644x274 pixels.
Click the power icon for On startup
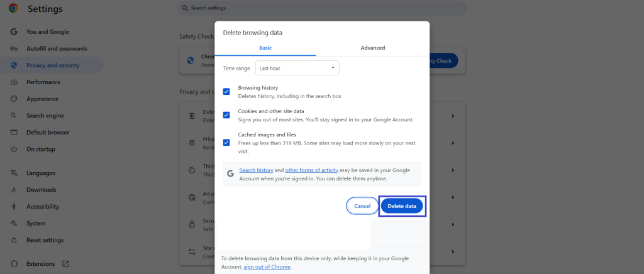pos(14,150)
